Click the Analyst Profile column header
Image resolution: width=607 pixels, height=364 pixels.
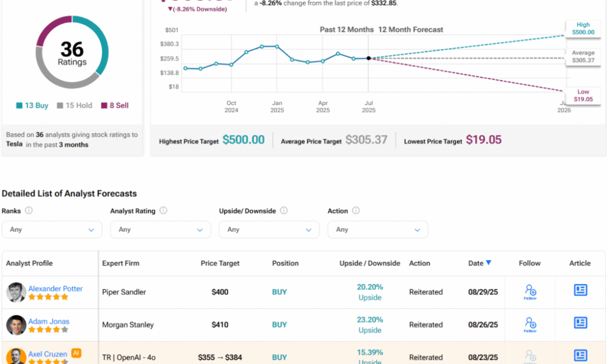coord(29,263)
